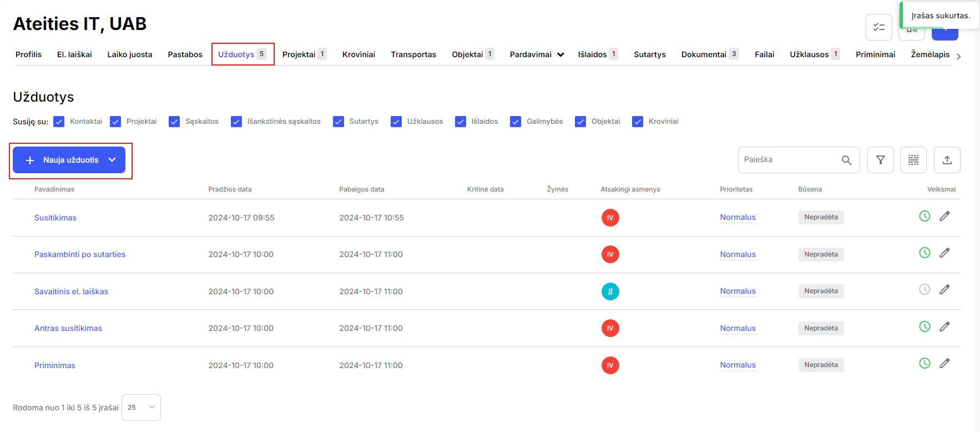Open the filter funnel button
980x432 pixels.
[x=881, y=160]
